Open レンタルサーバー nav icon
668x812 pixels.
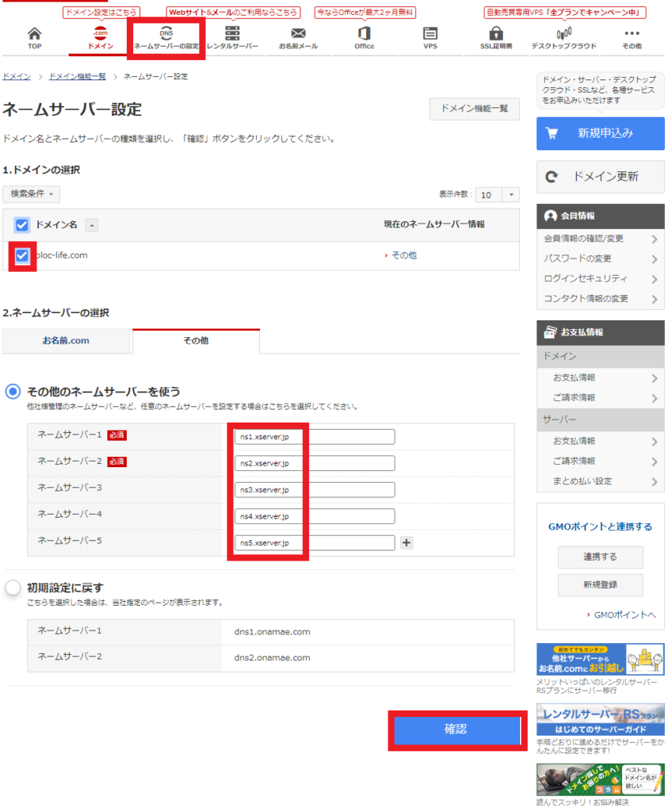pos(232,38)
